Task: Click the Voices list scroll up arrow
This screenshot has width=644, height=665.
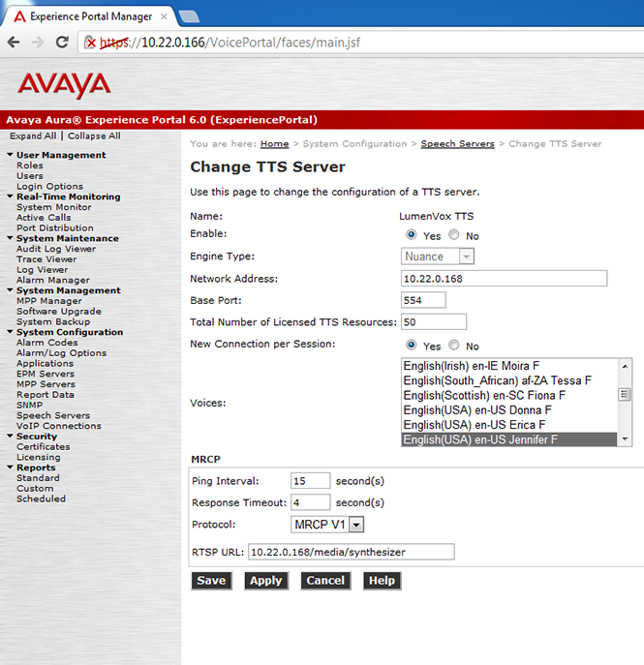Action: [x=625, y=366]
